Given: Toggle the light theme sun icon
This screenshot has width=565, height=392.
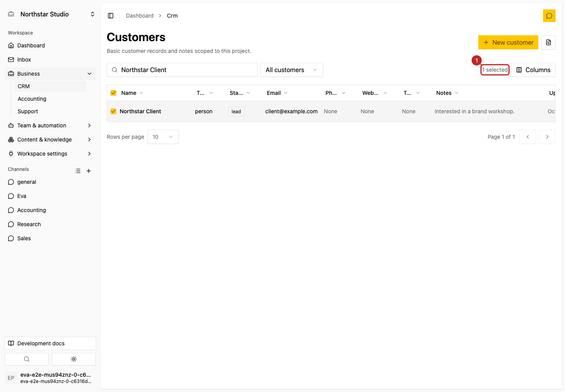Looking at the screenshot, I should click(74, 359).
